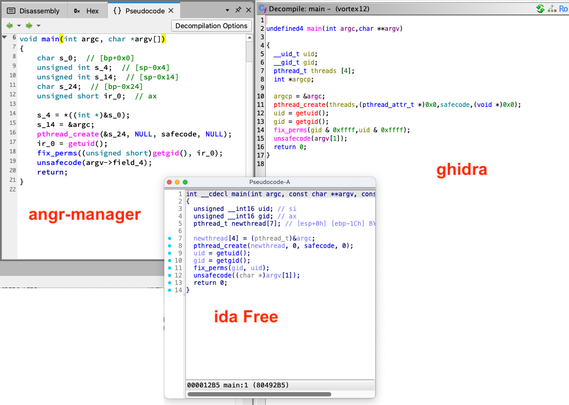Click the Ghidra Decompile panel C icon

263,9
